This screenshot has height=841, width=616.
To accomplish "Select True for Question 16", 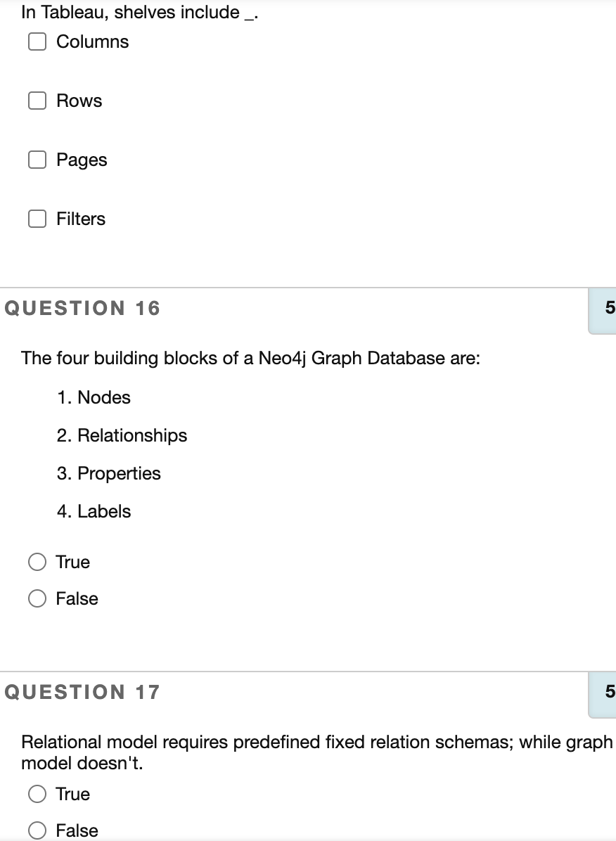I will point(37,562).
